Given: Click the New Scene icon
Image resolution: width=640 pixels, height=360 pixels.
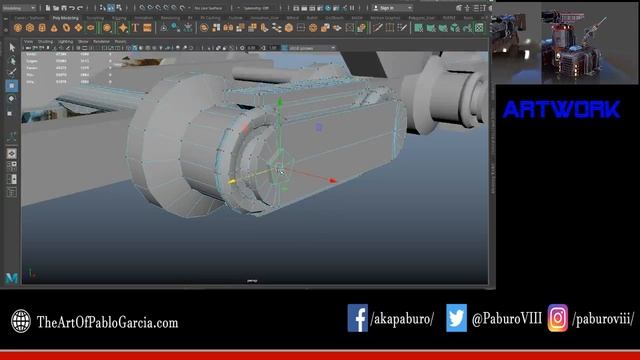Looking at the screenshot, I should coord(48,8).
